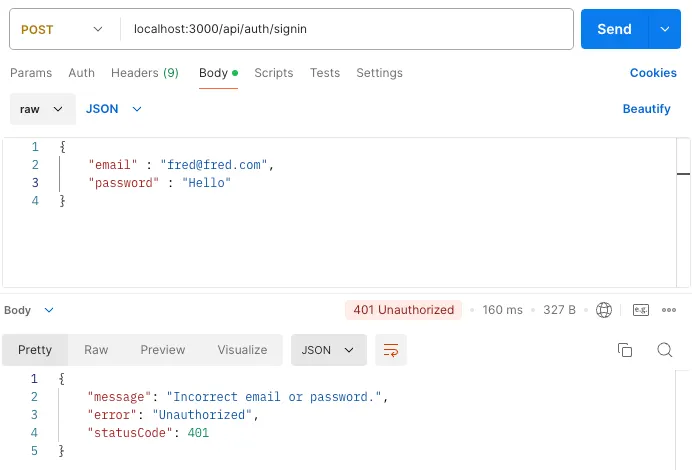Change the response JSON format dropdown

(x=328, y=350)
